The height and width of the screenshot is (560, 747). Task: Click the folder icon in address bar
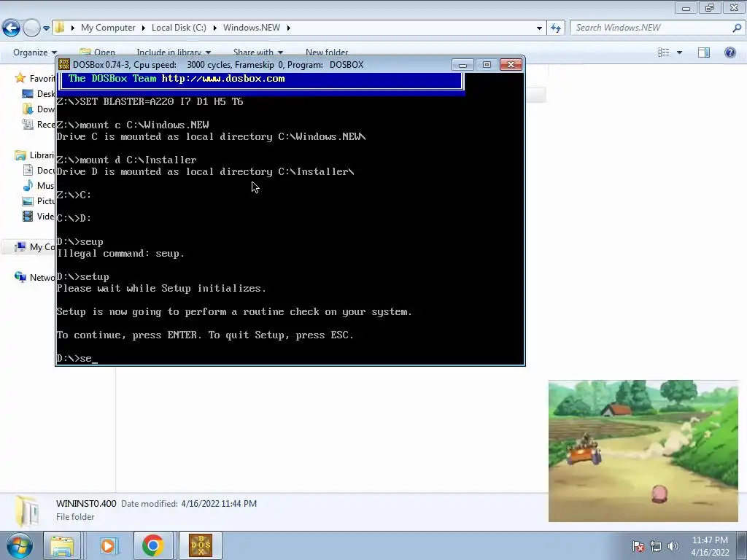(x=59, y=28)
